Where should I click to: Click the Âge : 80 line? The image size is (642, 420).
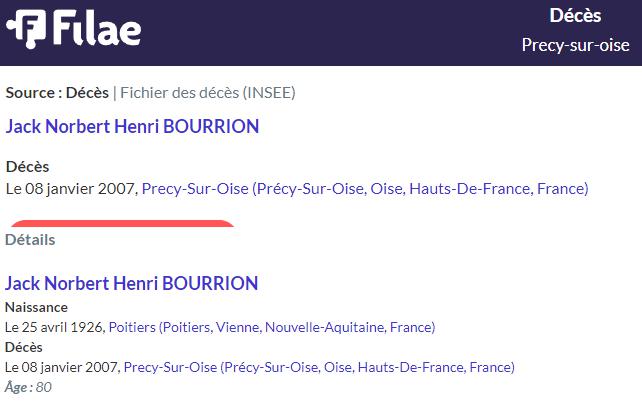[28, 387]
